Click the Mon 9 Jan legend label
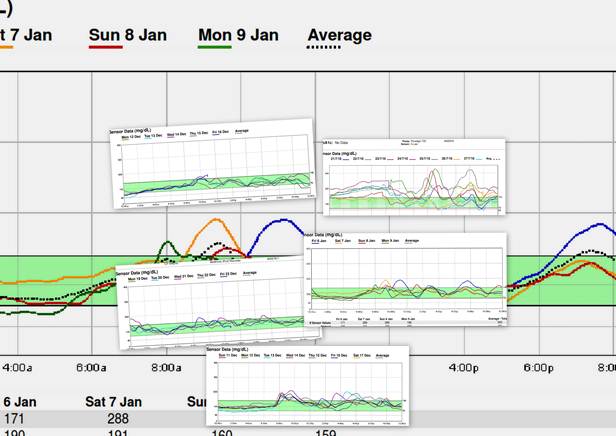This screenshot has width=616, height=436. point(238,35)
